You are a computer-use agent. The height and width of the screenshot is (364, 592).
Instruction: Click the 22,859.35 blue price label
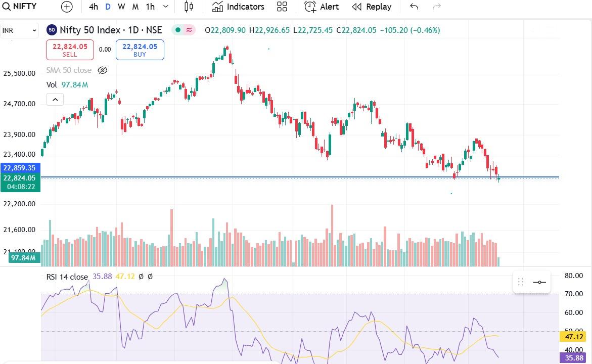pyautogui.click(x=20, y=168)
